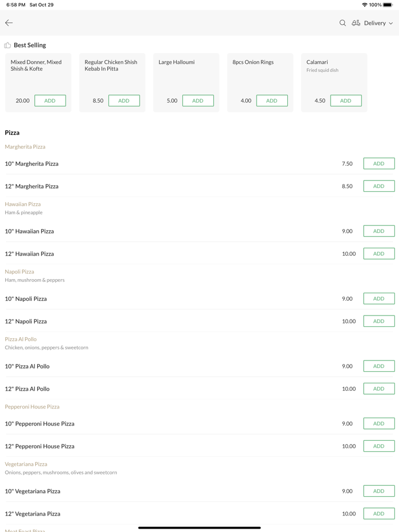Tap the delivery rider icon
The image size is (399, 532).
click(356, 23)
